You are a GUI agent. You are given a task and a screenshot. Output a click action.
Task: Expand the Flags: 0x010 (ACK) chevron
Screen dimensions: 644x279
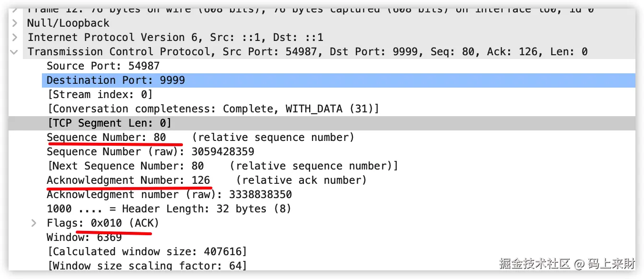click(x=34, y=223)
